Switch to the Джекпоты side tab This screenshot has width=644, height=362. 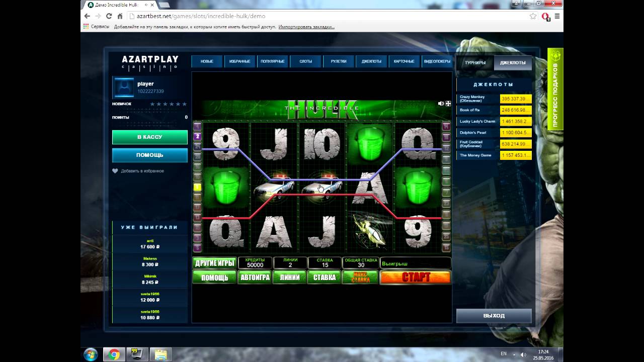tap(513, 63)
